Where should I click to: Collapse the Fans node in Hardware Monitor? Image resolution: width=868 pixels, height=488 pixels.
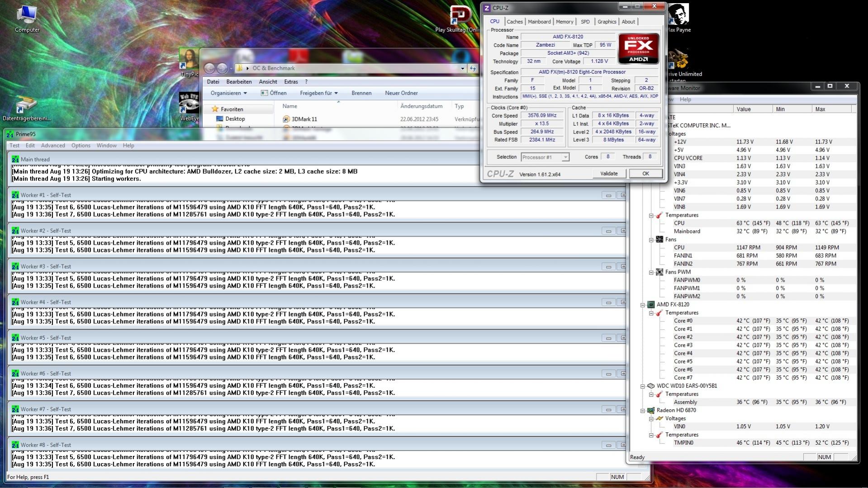click(x=651, y=240)
